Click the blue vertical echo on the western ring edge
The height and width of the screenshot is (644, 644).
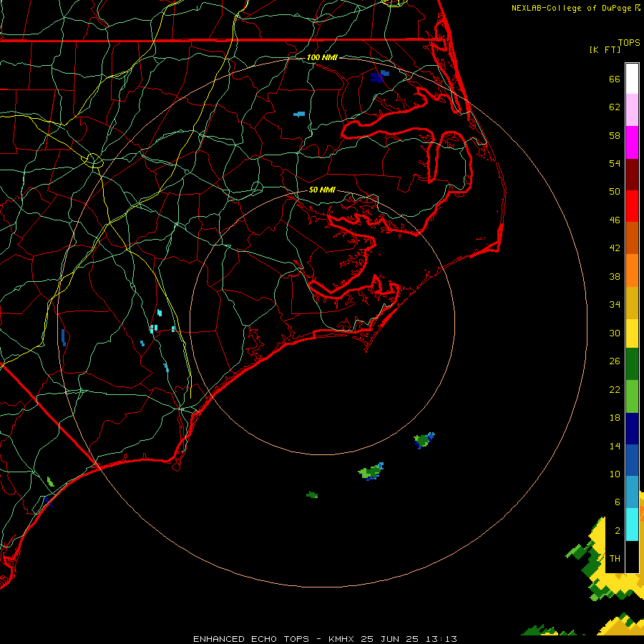(64, 338)
